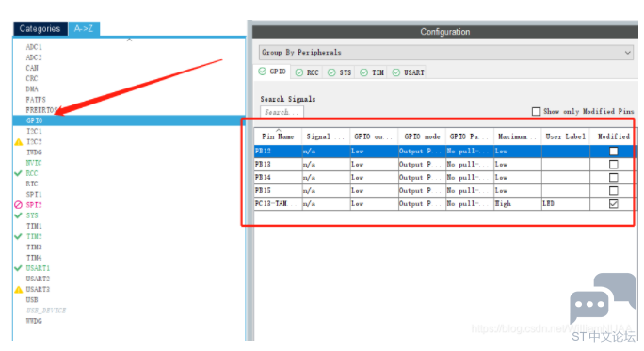The image size is (644, 351).
Task: Select SPI1 in the peripheral list
Action: 34,195
